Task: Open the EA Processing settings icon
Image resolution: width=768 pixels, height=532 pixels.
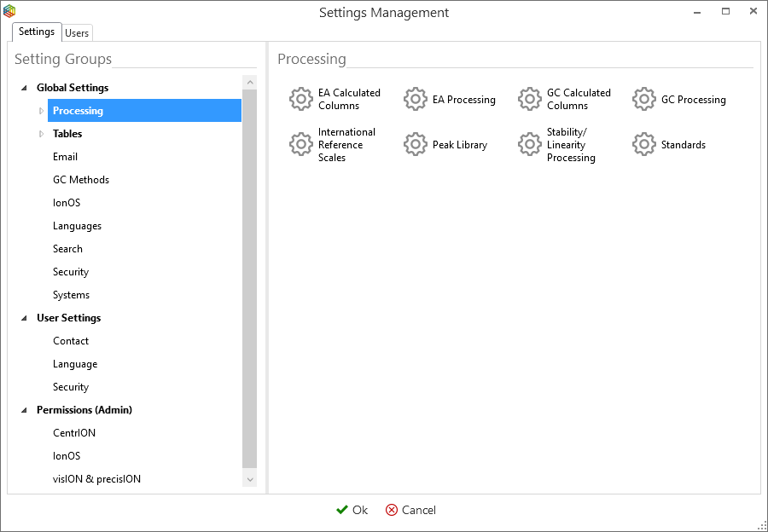Action: (416, 99)
